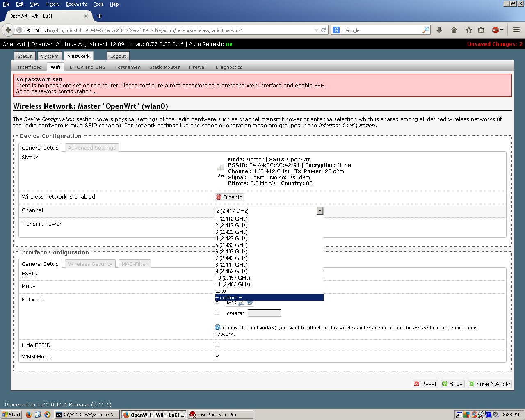Follow the Go to password configuration link
Screen dimensions: 525x420
(56, 91)
